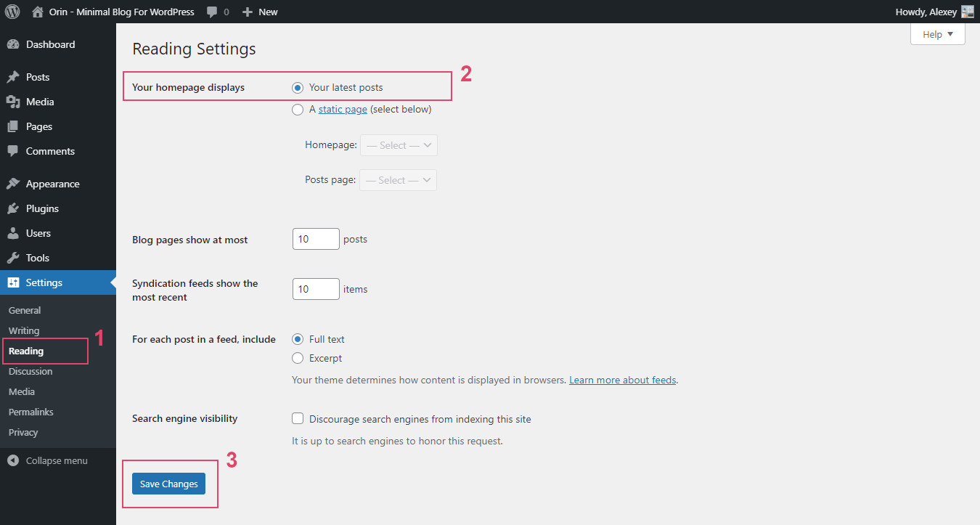This screenshot has width=980, height=525.
Task: Select the static page radio button
Action: point(298,110)
